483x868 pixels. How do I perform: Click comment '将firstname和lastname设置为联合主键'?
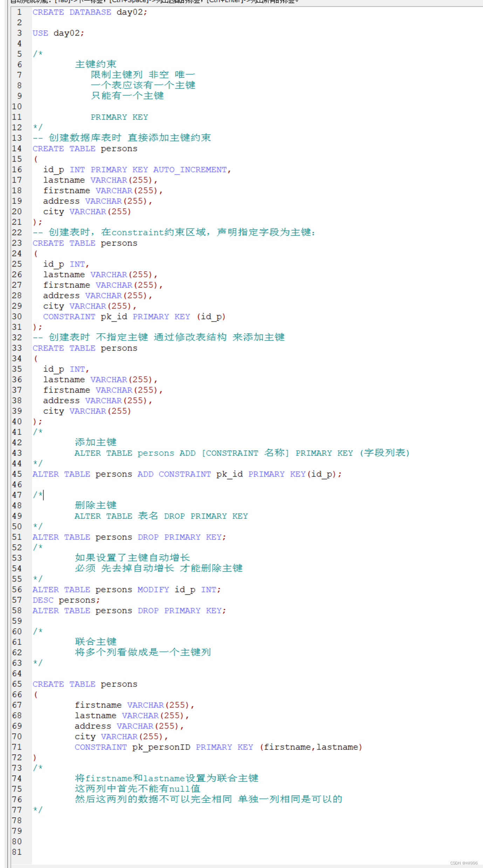(167, 778)
